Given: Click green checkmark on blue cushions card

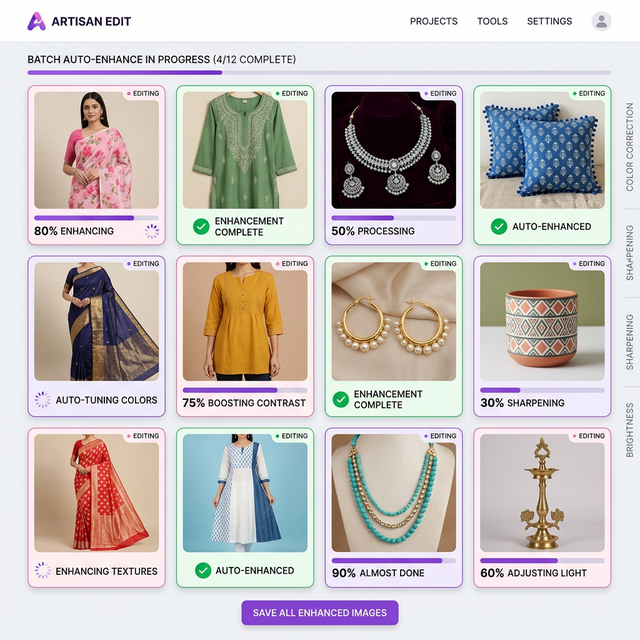Looking at the screenshot, I should (499, 227).
